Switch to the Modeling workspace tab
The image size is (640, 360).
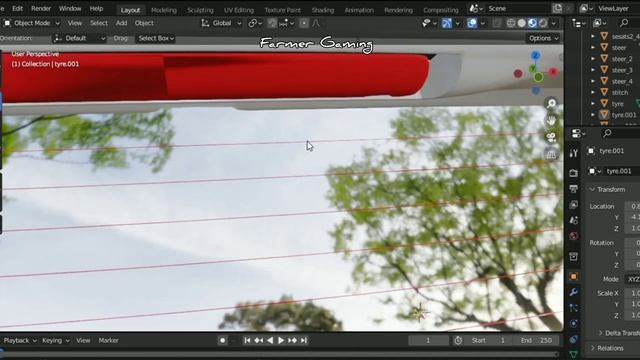click(164, 10)
